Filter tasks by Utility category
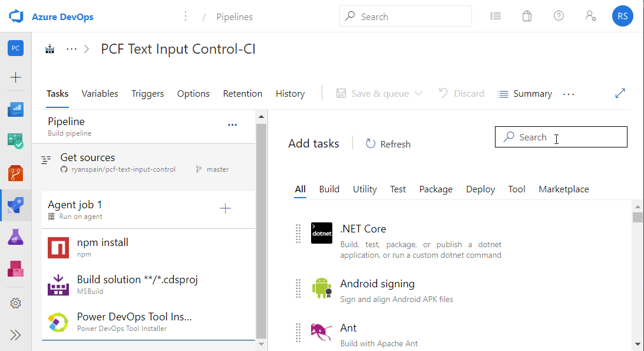 pyautogui.click(x=365, y=189)
